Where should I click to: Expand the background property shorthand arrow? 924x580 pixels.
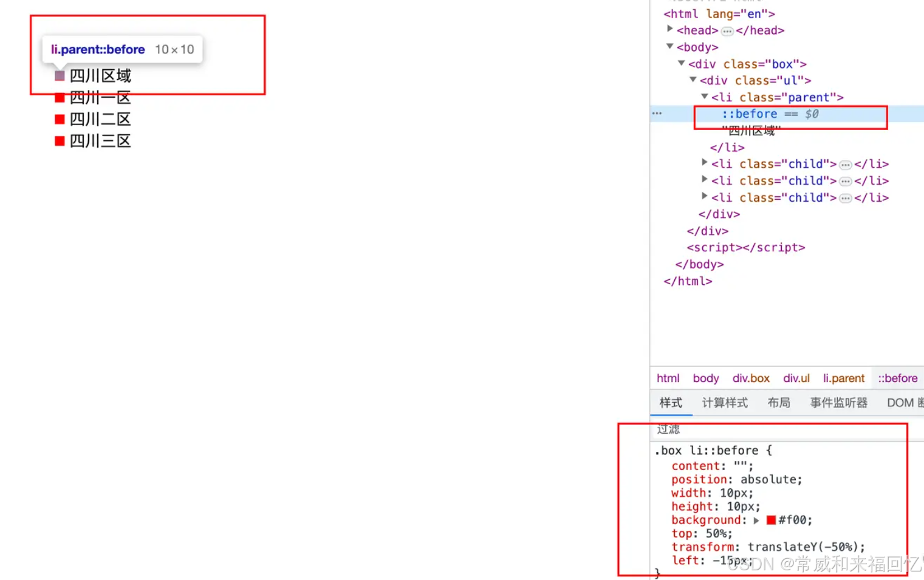tap(756, 520)
